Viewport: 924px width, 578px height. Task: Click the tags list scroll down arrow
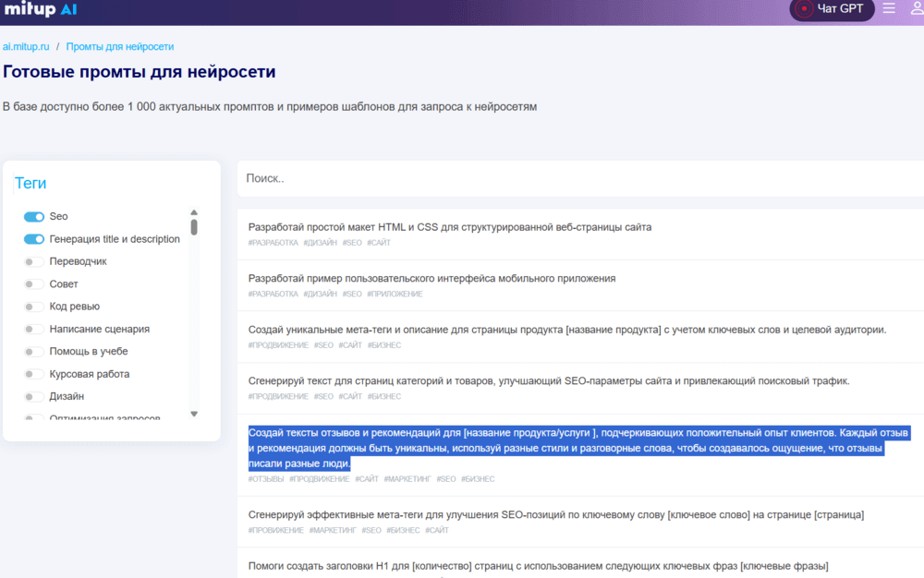(x=194, y=414)
